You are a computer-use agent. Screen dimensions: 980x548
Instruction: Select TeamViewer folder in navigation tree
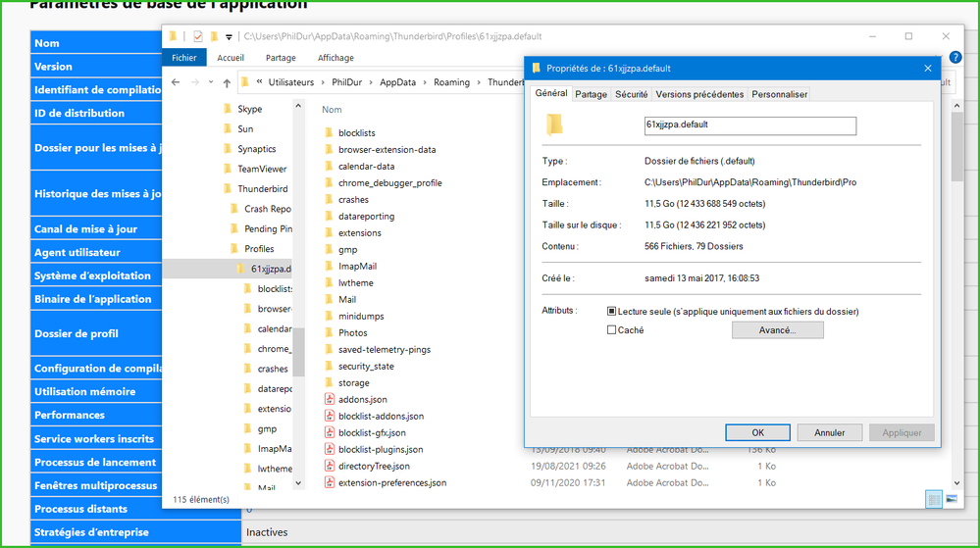(262, 169)
